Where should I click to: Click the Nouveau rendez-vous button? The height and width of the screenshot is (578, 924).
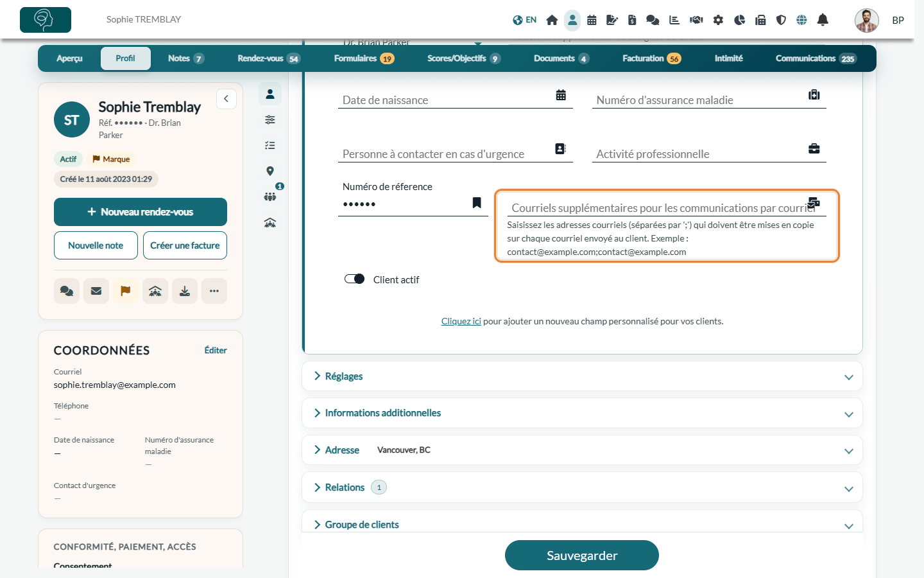141,212
